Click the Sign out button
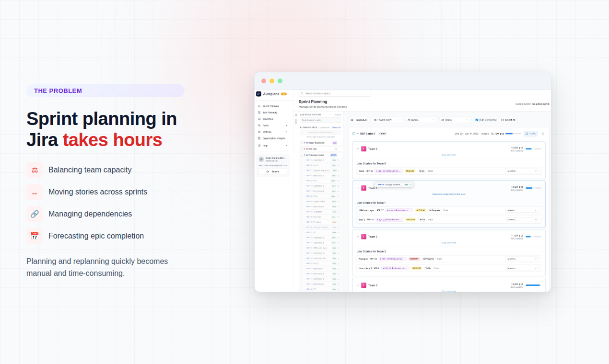The image size is (609, 364). (x=273, y=171)
